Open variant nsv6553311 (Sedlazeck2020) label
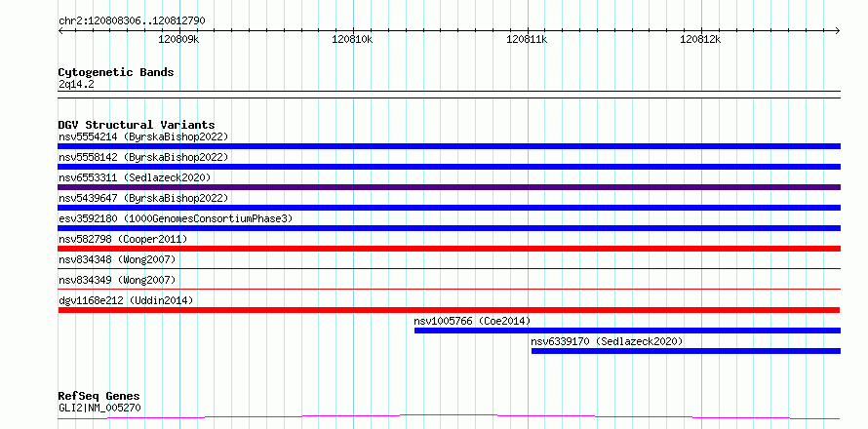The height and width of the screenshot is (429, 868). tap(135, 177)
